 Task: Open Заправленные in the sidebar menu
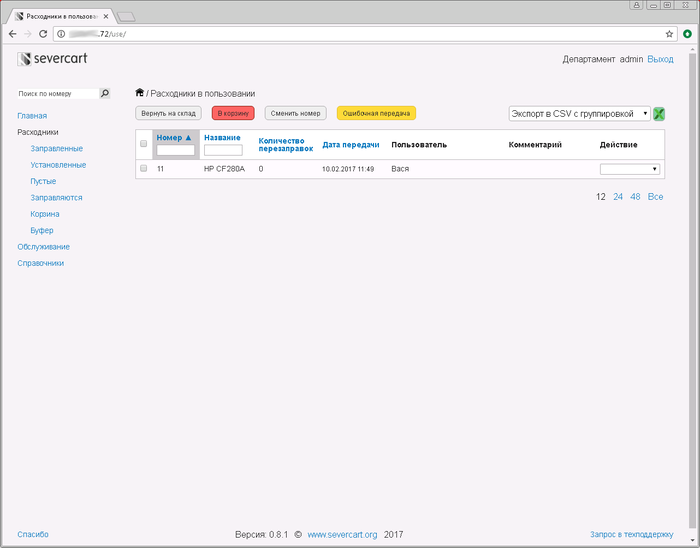[57, 149]
